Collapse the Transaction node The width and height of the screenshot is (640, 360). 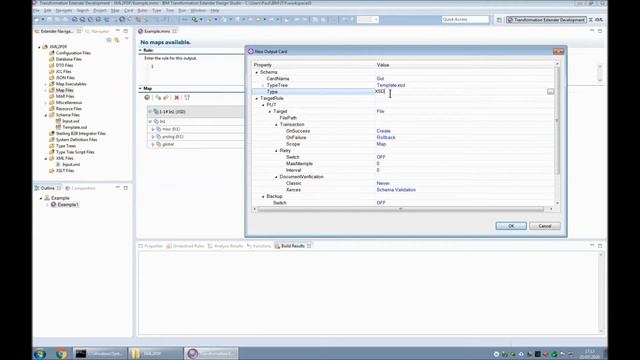(x=276, y=124)
